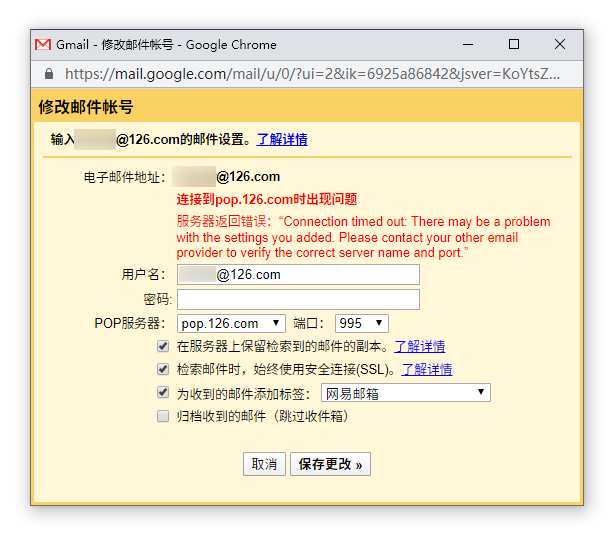Screen dimensions: 614x535
Task: Toggle the 始终使用安全连接(SSL) checkbox
Action: click(x=163, y=369)
